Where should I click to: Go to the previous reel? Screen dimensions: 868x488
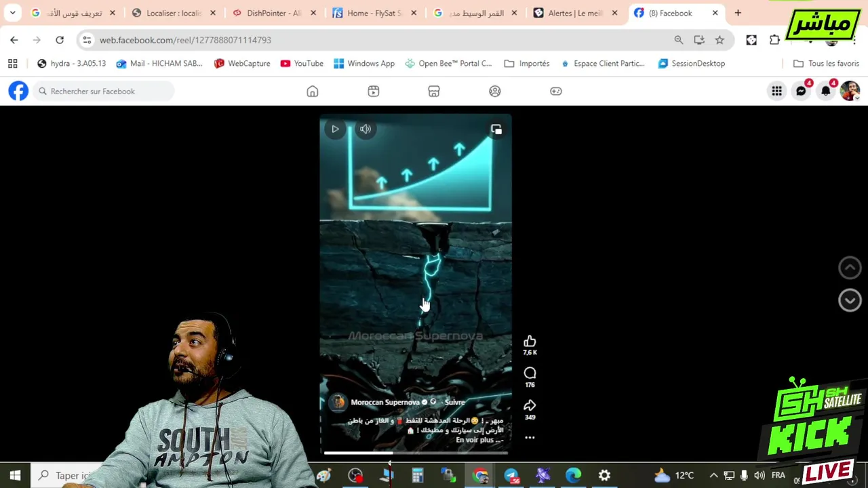point(850,268)
